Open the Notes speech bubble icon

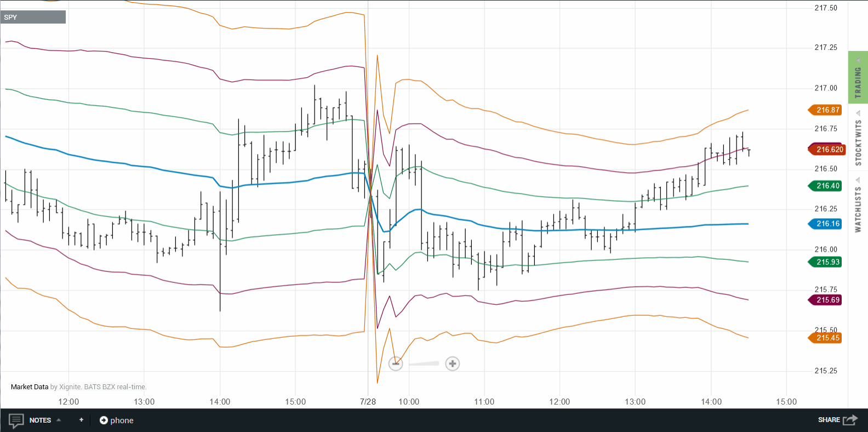tap(16, 420)
